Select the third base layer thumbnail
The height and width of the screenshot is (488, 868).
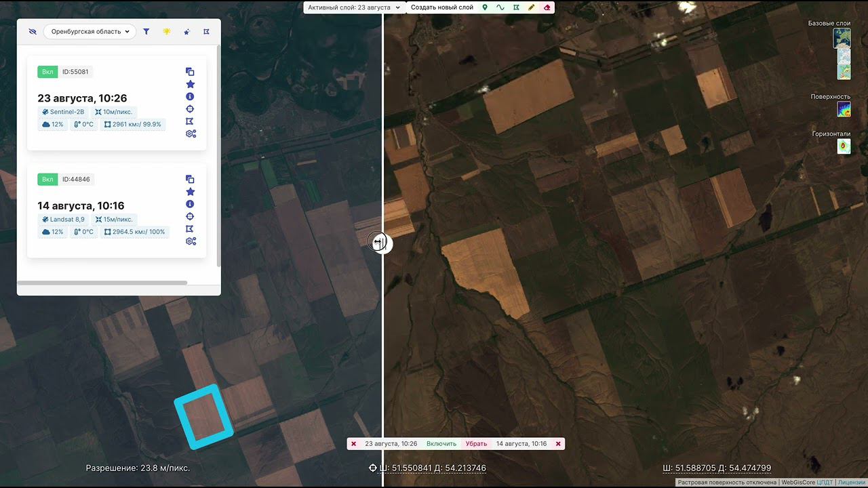pyautogui.click(x=844, y=72)
